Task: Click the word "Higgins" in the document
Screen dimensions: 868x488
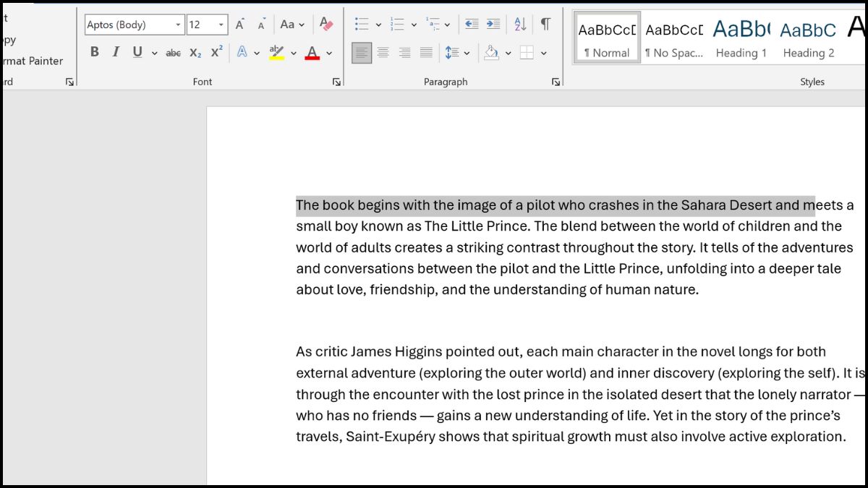Action: [417, 352]
